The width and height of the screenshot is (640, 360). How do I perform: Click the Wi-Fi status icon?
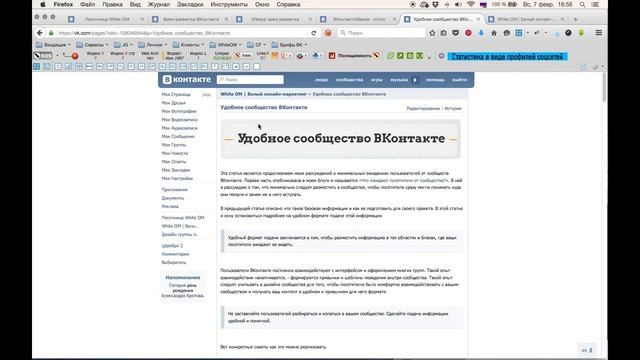tap(471, 4)
